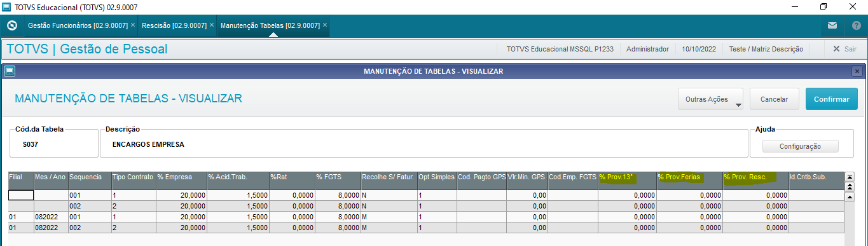
Task: Click the Descrição field ENCARGOS EMPRESA
Action: point(424,144)
